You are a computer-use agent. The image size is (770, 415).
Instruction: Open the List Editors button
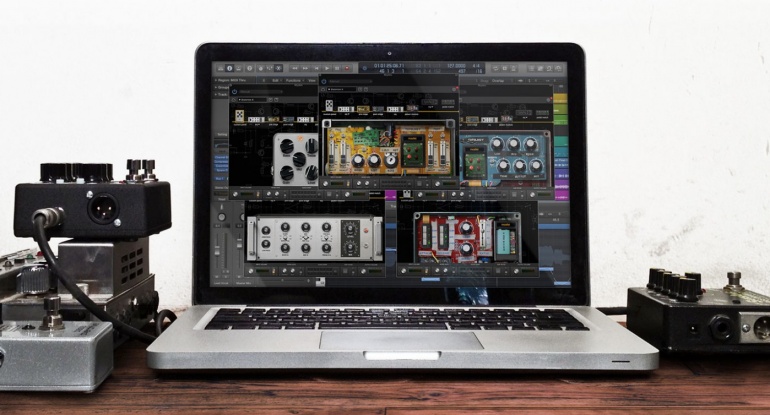coord(531,68)
